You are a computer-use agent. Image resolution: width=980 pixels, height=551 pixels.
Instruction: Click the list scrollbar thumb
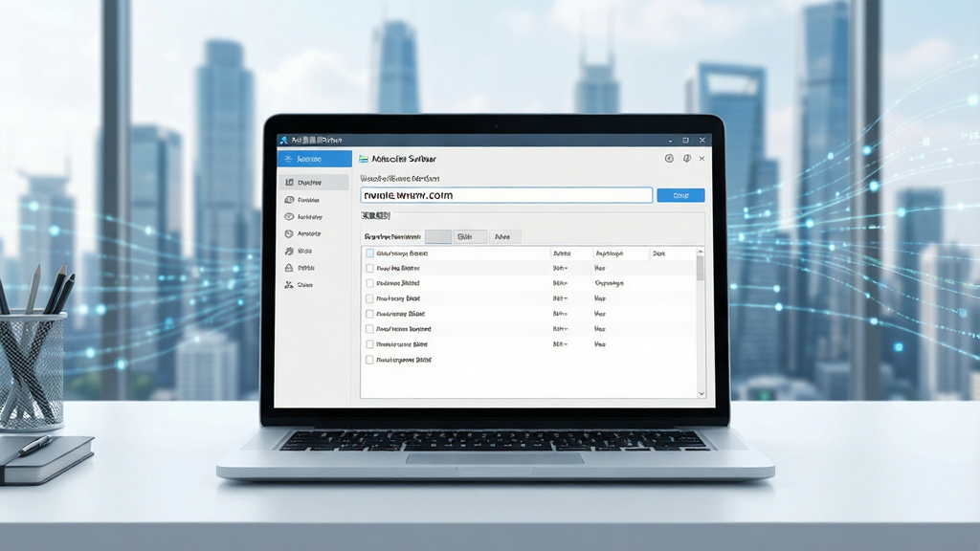[x=700, y=268]
